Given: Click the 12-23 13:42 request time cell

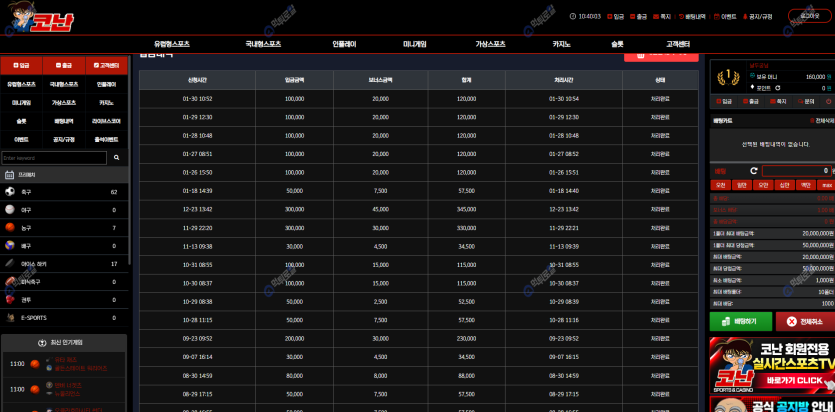Looking at the screenshot, I should coord(197,210).
